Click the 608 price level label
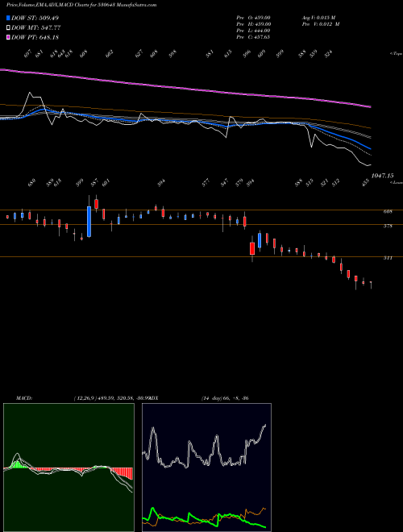The image size is (403, 532). pos(388,212)
